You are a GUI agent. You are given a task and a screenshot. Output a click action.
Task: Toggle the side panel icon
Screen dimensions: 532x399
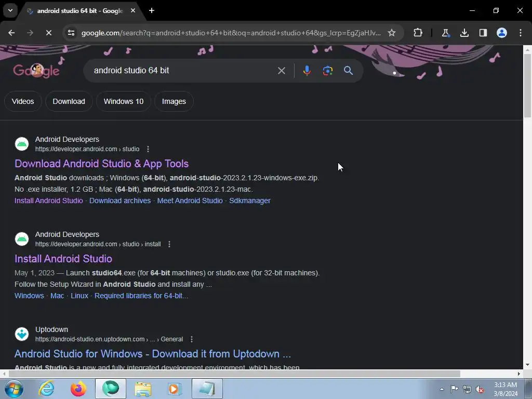pyautogui.click(x=483, y=33)
